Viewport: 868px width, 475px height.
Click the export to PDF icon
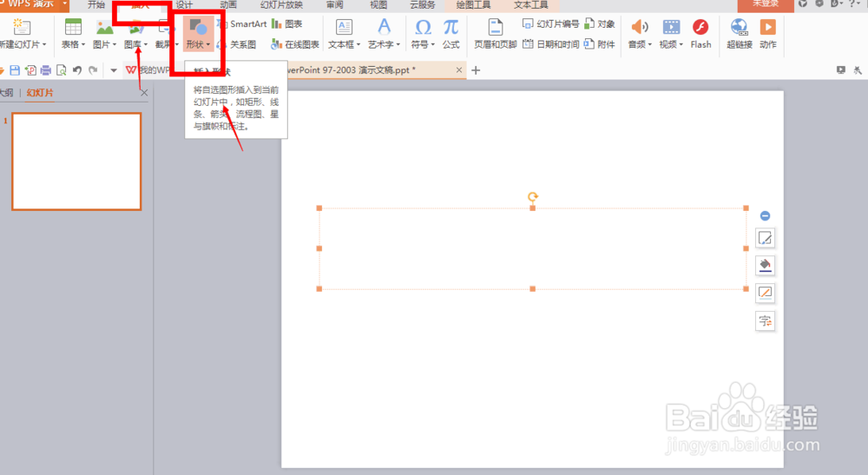(x=30, y=70)
